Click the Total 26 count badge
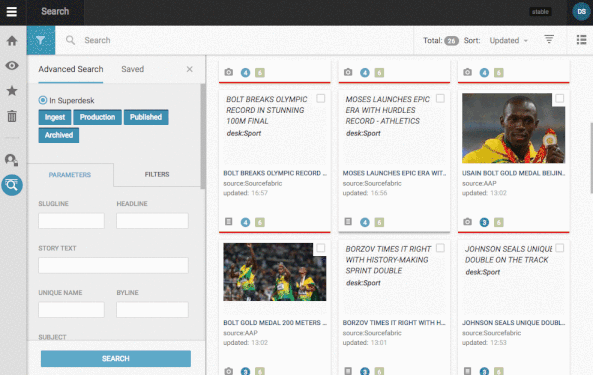Viewport: 593px width, 375px height. tap(451, 40)
